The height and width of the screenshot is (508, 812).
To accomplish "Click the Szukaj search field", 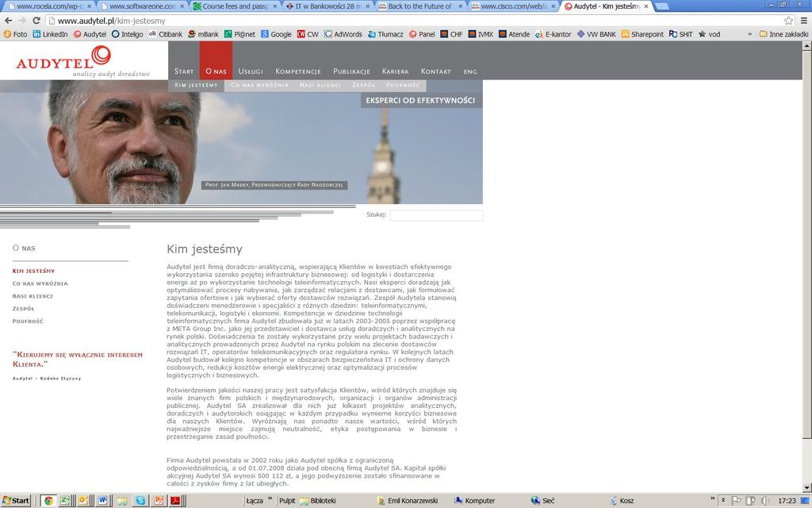I will click(437, 215).
